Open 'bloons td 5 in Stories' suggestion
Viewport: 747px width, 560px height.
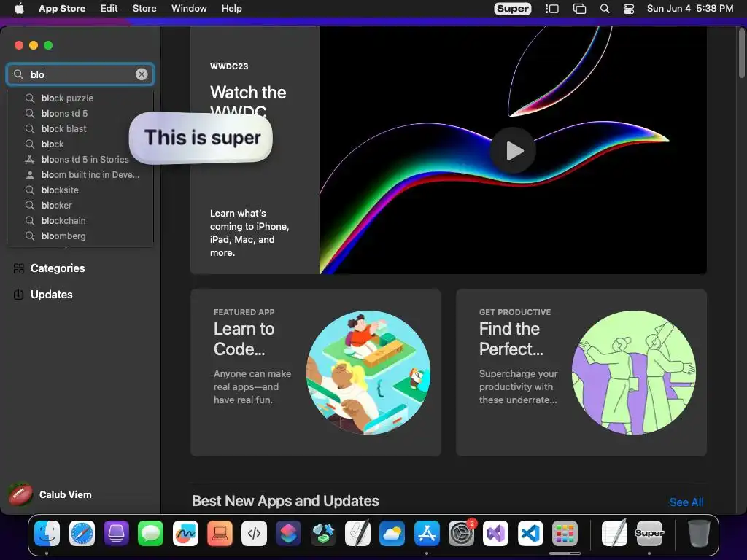(80, 159)
